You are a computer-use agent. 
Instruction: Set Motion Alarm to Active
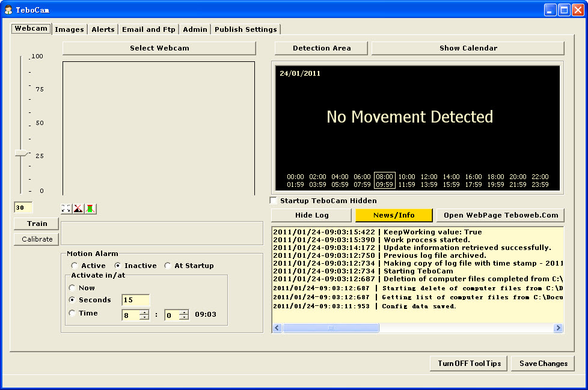click(75, 266)
